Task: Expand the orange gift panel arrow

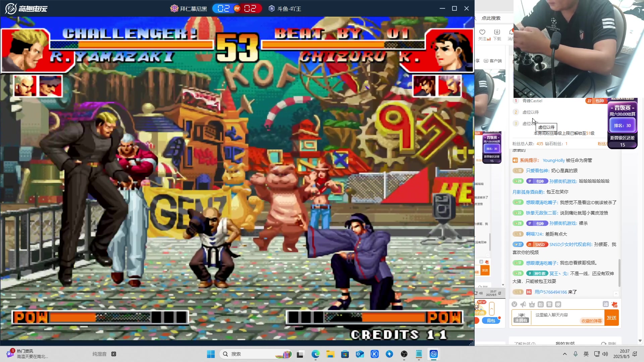Action: (492, 309)
